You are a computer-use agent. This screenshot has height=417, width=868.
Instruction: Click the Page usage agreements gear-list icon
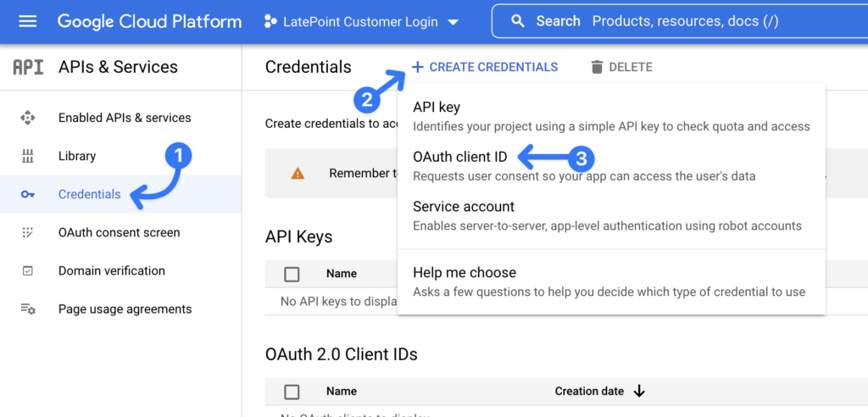[28, 309]
